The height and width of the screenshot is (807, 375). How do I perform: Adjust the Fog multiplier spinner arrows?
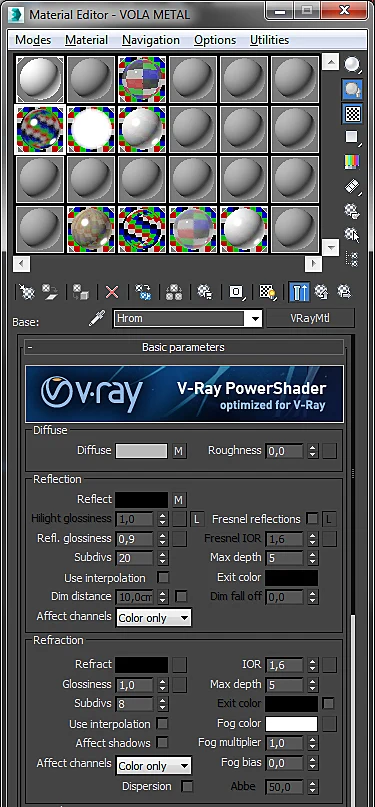(x=313, y=744)
